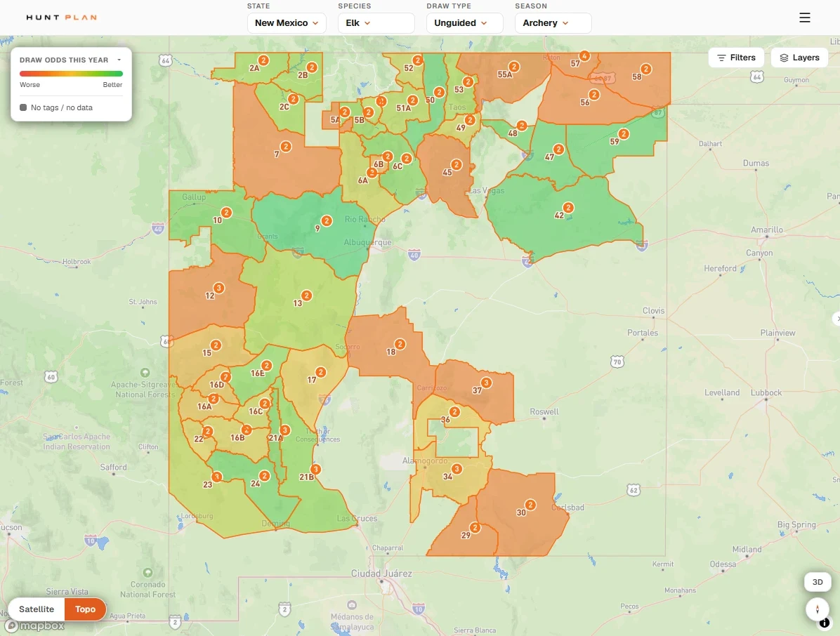Click the compass reset bearing icon
The height and width of the screenshot is (636, 840).
tap(817, 609)
